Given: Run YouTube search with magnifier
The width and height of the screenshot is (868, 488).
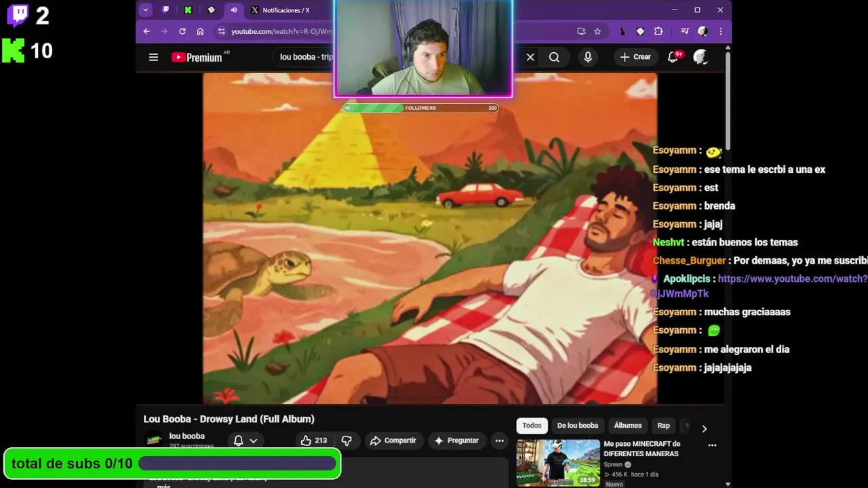Looking at the screenshot, I should [x=554, y=57].
